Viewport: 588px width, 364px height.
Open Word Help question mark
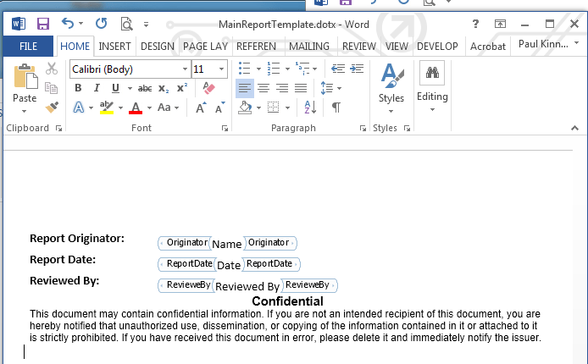pyautogui.click(x=475, y=24)
